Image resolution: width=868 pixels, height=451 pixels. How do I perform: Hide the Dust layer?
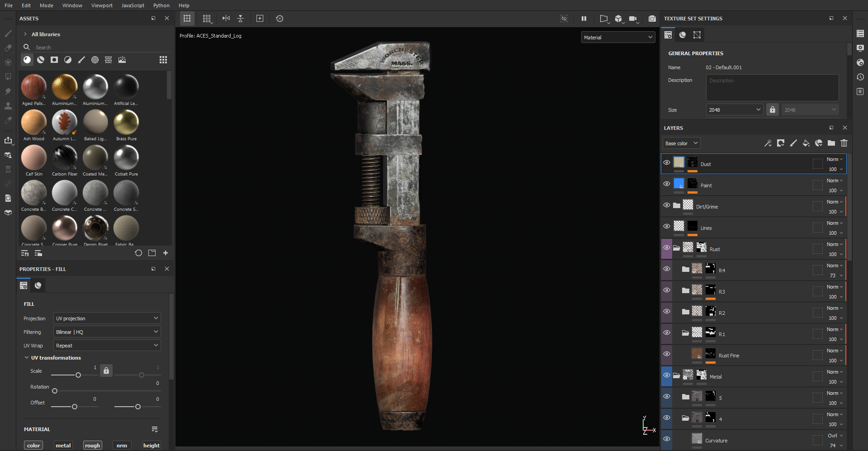click(667, 162)
